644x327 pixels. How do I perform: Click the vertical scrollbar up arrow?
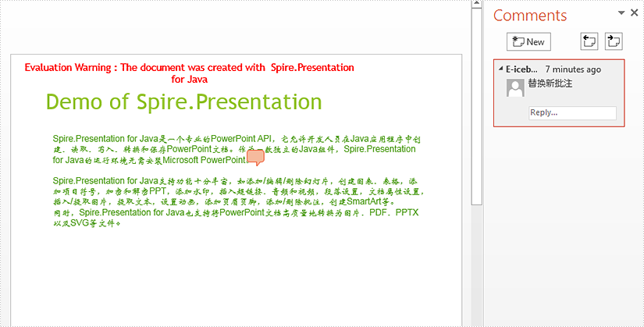pyautogui.click(x=476, y=4)
